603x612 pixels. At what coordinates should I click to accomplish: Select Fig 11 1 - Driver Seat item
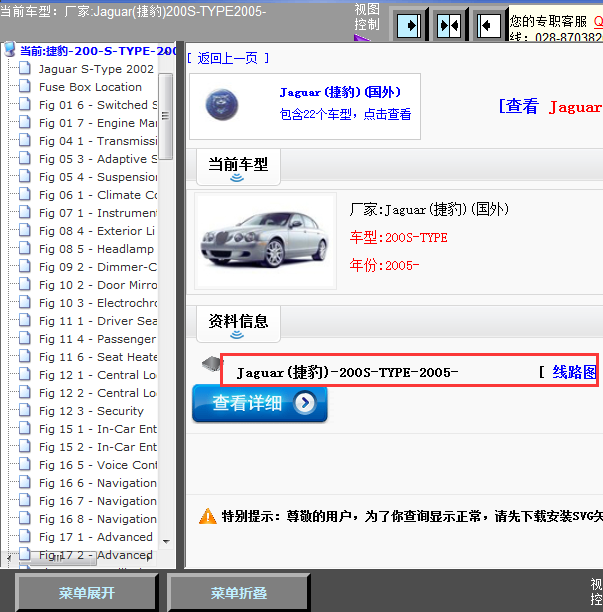coord(98,321)
